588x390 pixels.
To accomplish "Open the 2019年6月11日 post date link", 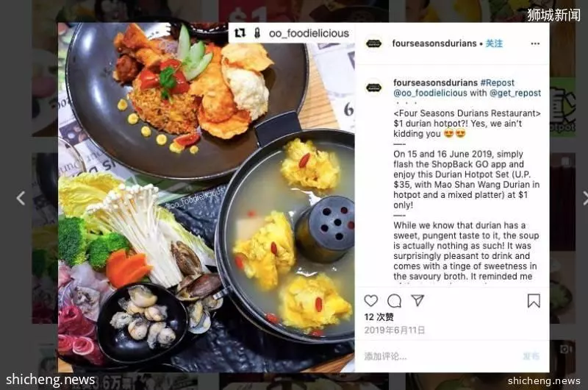I will pyautogui.click(x=395, y=330).
